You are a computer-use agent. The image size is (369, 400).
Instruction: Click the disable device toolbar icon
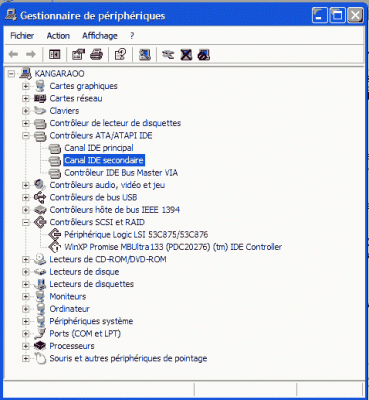[x=203, y=54]
